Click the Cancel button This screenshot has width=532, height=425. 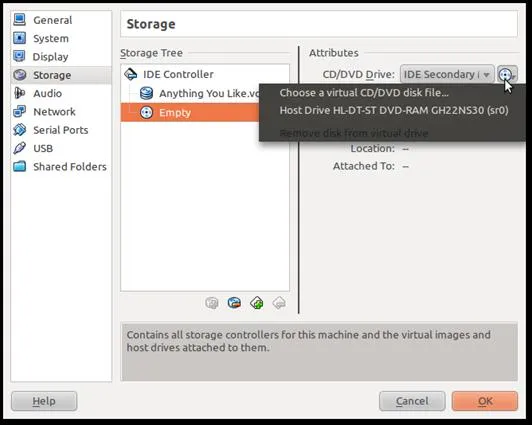point(412,401)
